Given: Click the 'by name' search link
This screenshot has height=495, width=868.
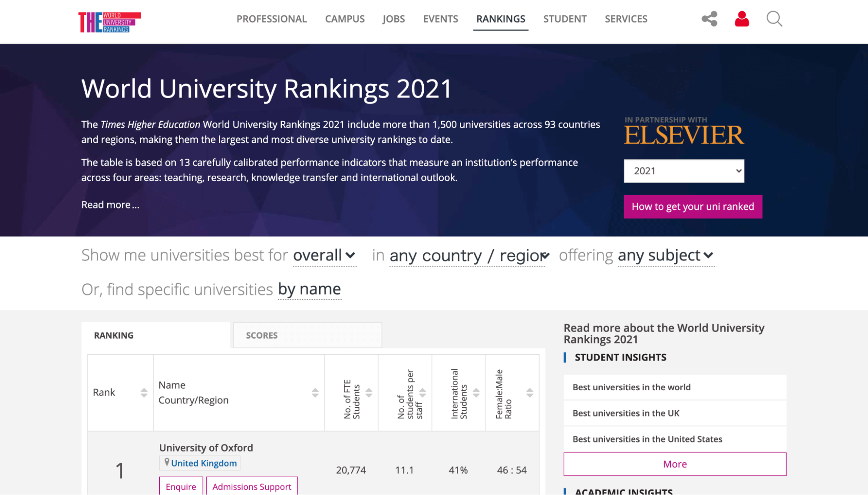Looking at the screenshot, I should [x=310, y=289].
